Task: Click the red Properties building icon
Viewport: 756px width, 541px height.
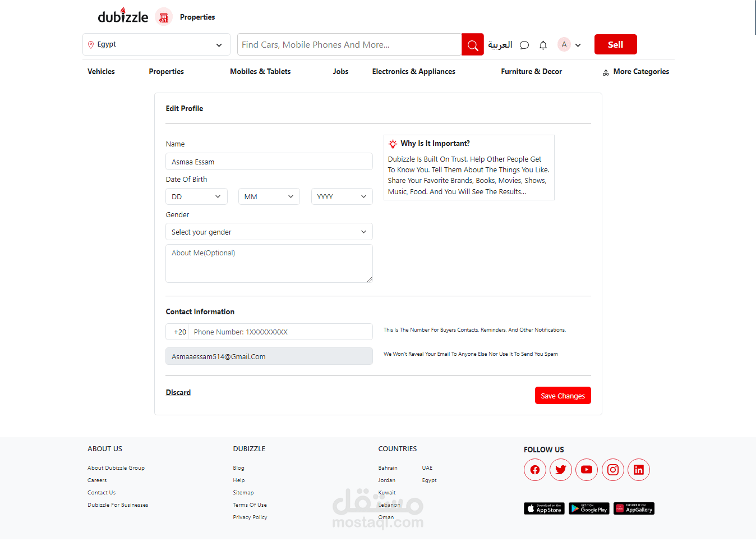Action: point(164,17)
